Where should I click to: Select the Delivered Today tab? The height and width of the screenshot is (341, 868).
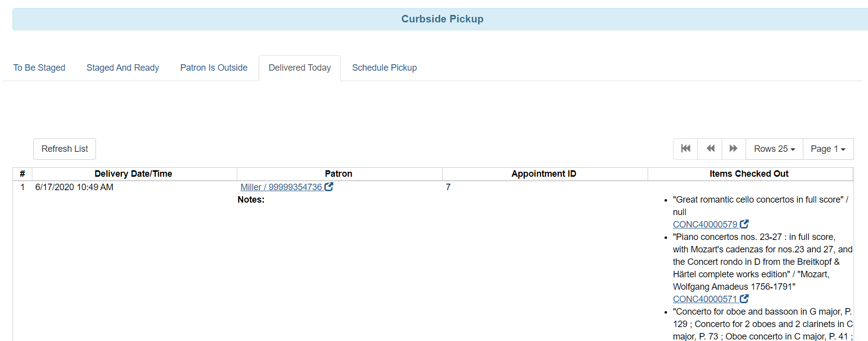(299, 68)
